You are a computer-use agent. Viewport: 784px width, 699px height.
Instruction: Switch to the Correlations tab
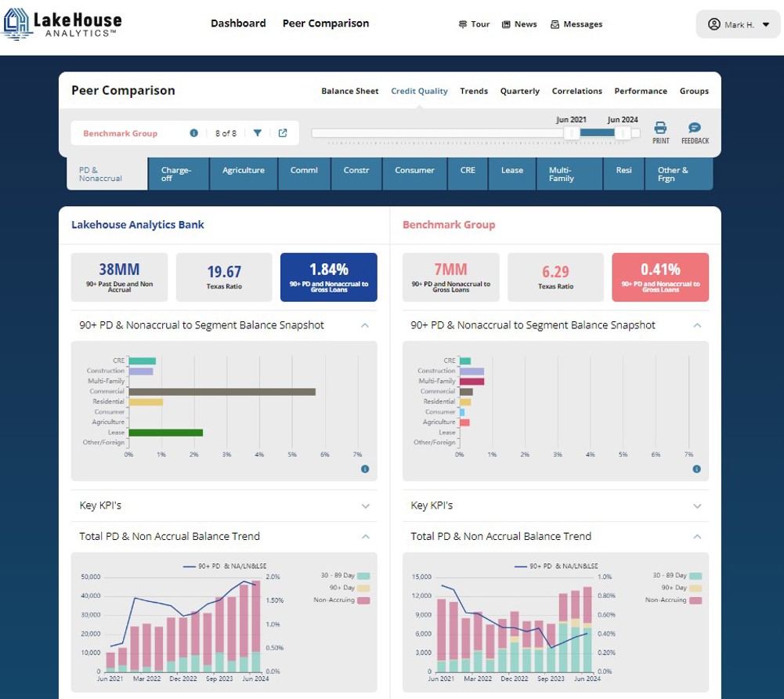576,91
